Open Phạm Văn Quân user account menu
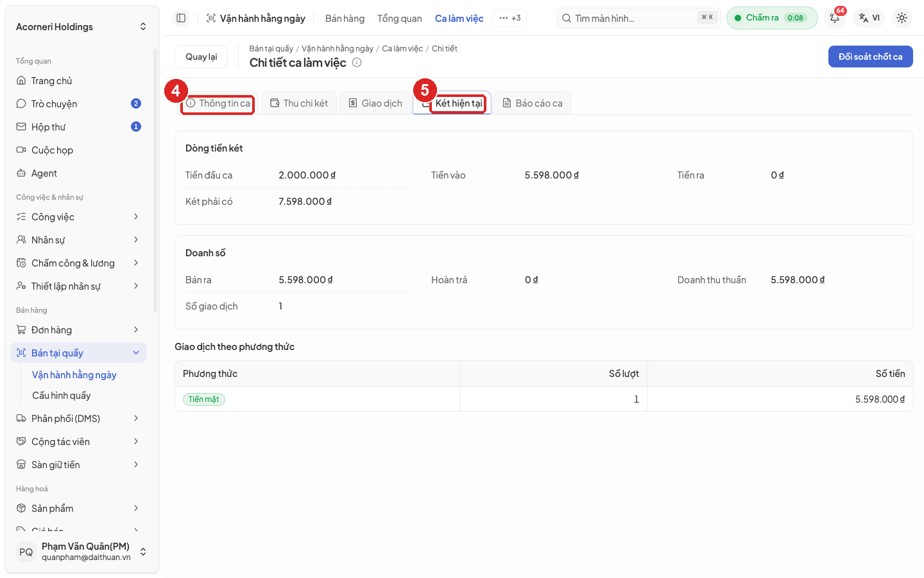This screenshot has width=924, height=578. point(81,552)
